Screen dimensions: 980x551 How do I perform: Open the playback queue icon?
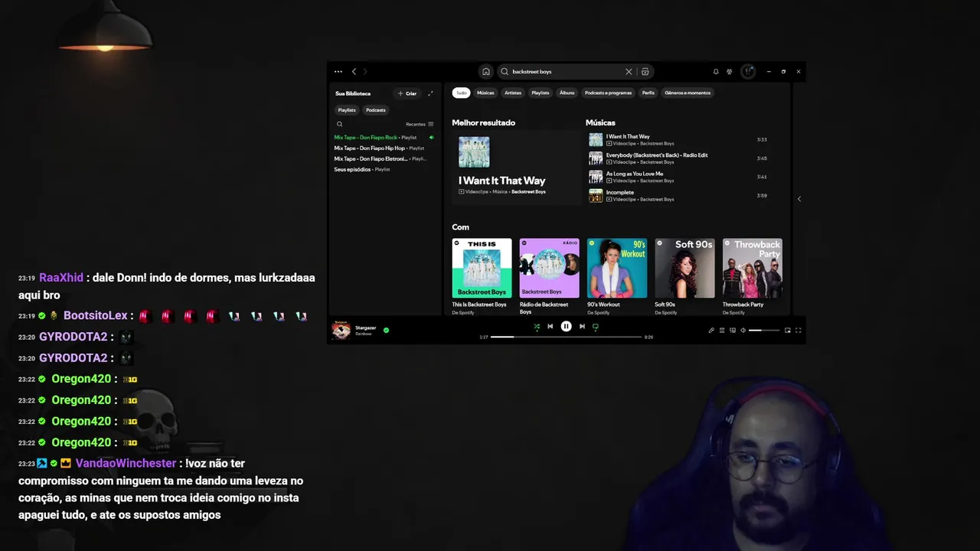(722, 331)
